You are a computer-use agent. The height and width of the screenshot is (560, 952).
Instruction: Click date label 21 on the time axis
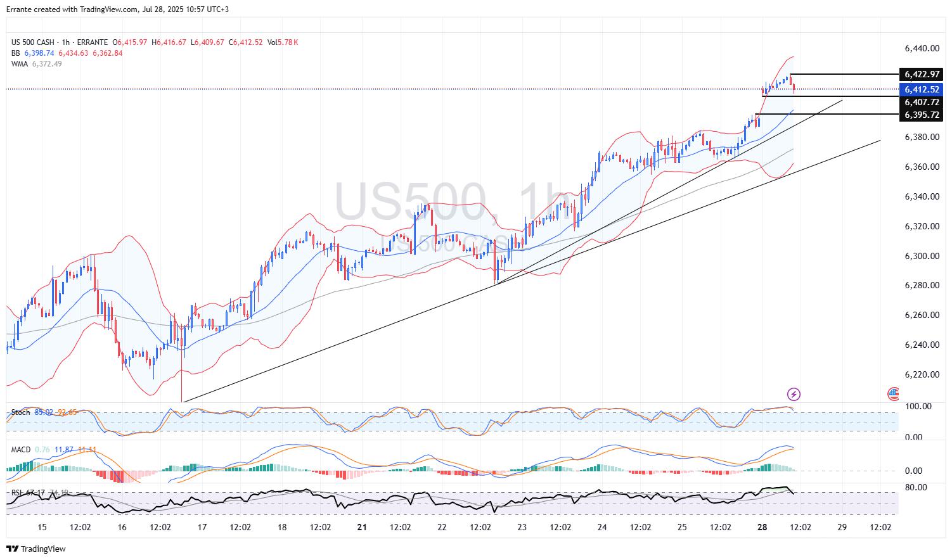pos(362,527)
